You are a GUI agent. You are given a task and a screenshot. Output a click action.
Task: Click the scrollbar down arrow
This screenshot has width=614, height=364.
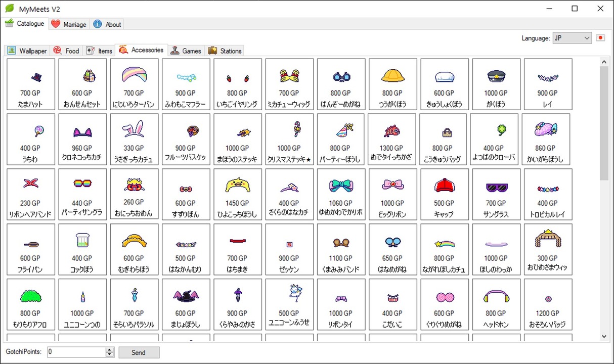tap(604, 336)
